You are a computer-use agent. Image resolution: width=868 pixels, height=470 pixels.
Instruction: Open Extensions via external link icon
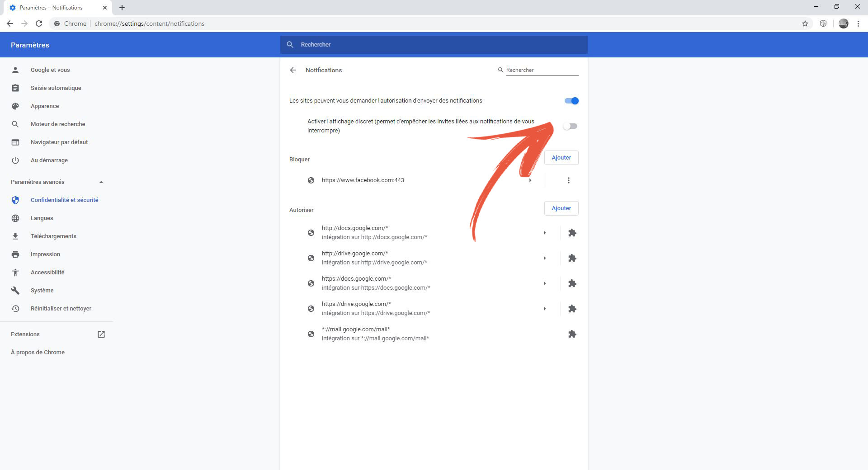101,334
